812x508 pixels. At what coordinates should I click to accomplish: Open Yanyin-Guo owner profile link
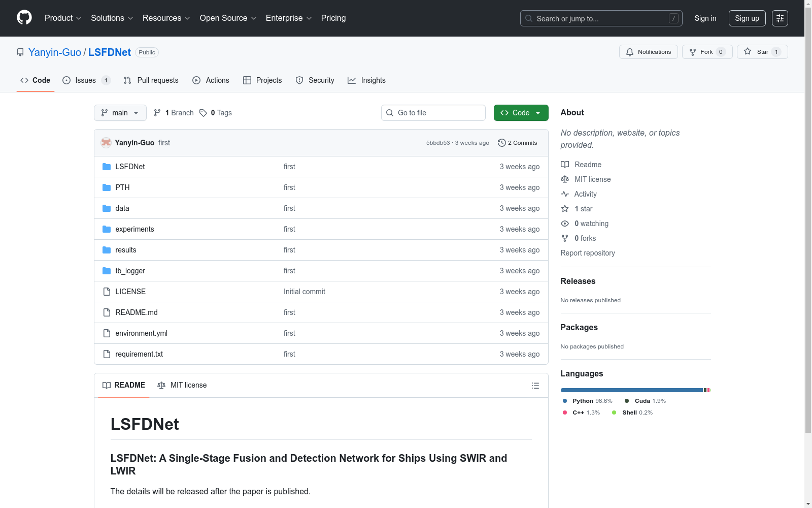(x=55, y=52)
